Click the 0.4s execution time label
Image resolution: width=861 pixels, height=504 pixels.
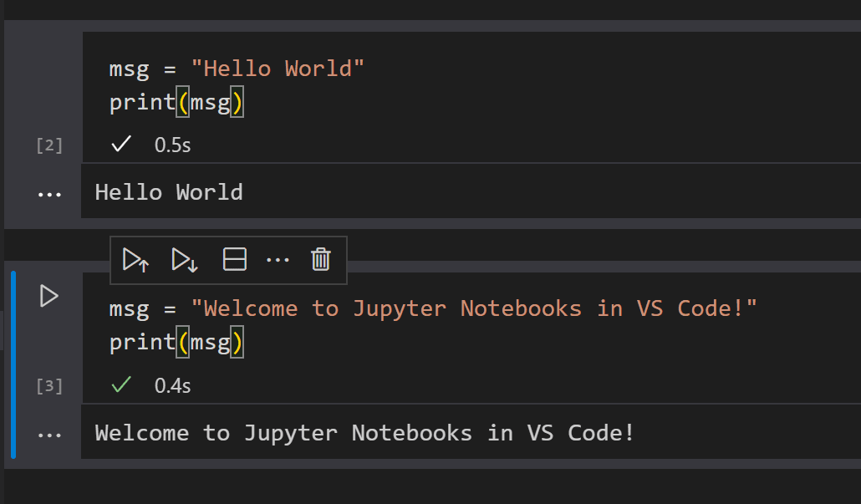pyautogui.click(x=171, y=384)
